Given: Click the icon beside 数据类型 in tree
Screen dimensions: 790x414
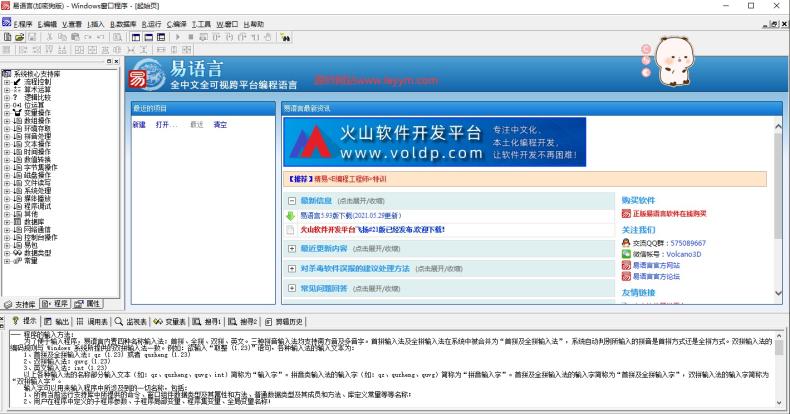Looking at the screenshot, I should coord(17,253).
